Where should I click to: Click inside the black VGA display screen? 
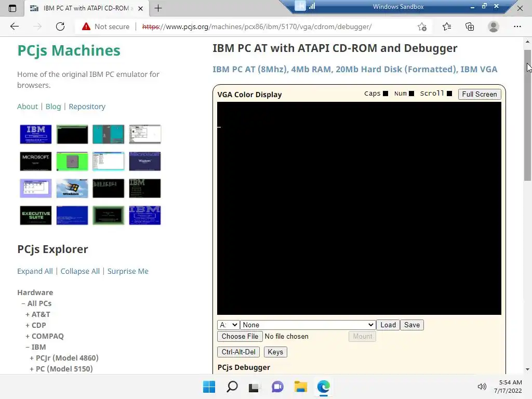click(x=359, y=208)
